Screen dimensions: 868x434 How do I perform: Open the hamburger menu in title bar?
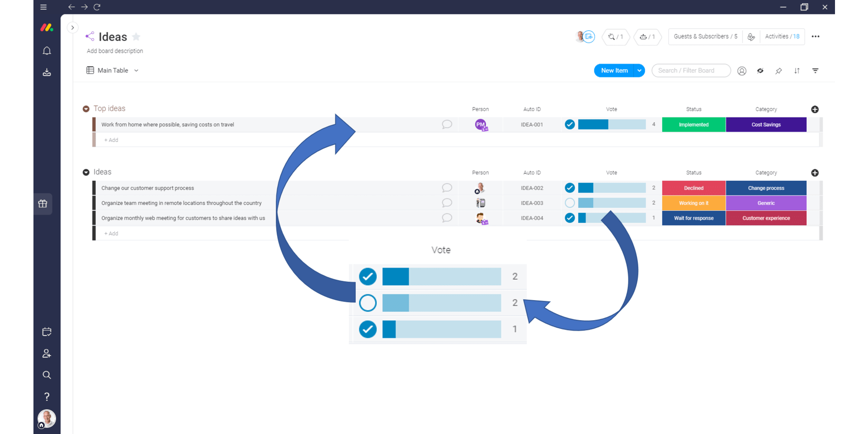pyautogui.click(x=43, y=7)
